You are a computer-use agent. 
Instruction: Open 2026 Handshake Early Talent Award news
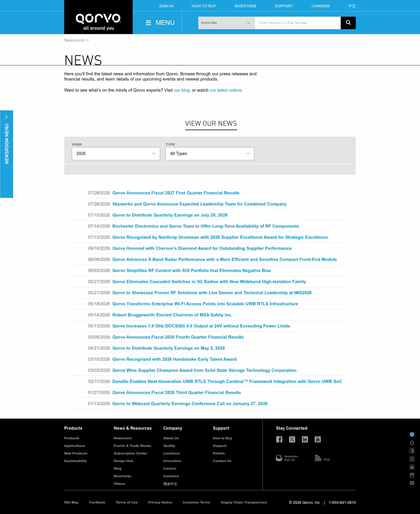[174, 359]
